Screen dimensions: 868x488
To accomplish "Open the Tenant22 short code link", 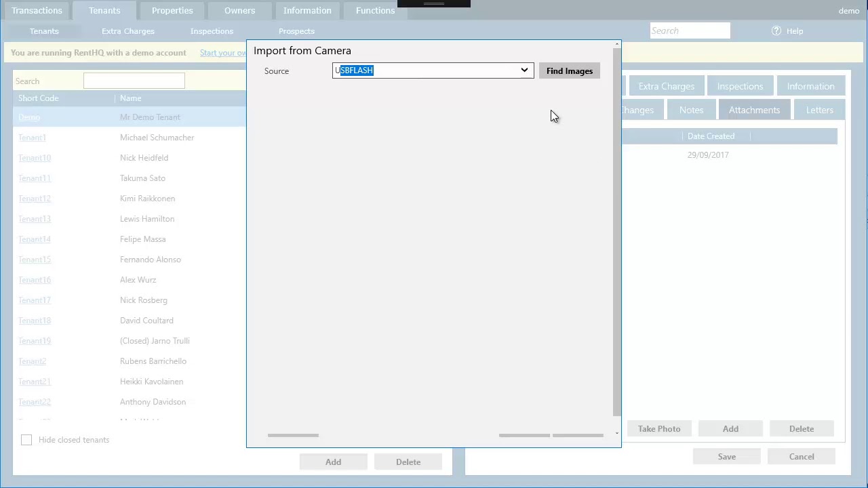I will coord(35,402).
